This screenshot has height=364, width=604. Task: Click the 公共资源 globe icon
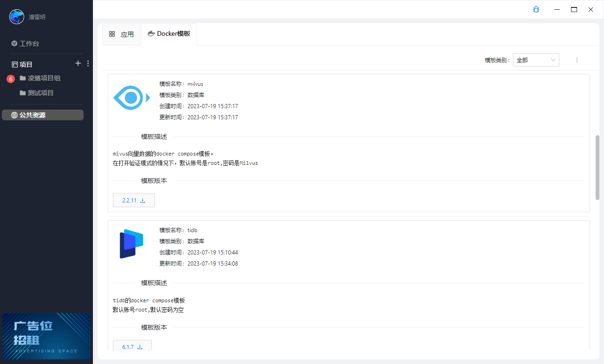click(14, 115)
